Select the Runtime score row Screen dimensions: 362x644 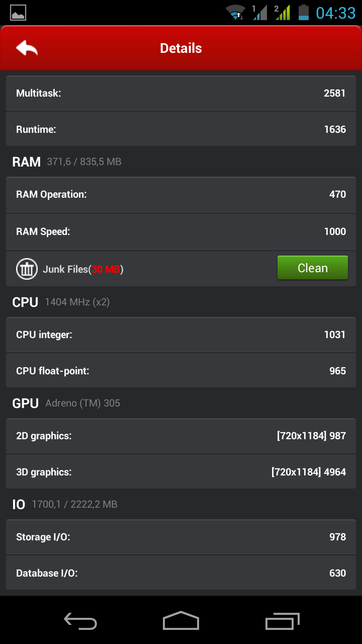[181, 129]
